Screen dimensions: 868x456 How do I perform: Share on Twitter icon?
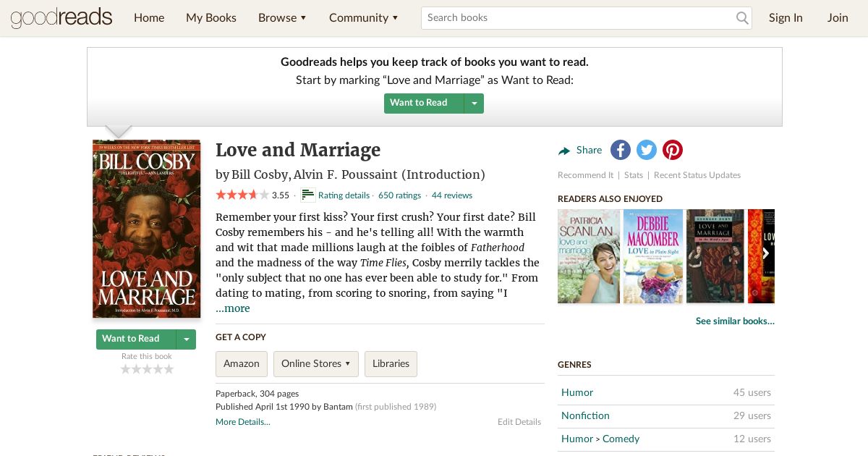coord(647,150)
